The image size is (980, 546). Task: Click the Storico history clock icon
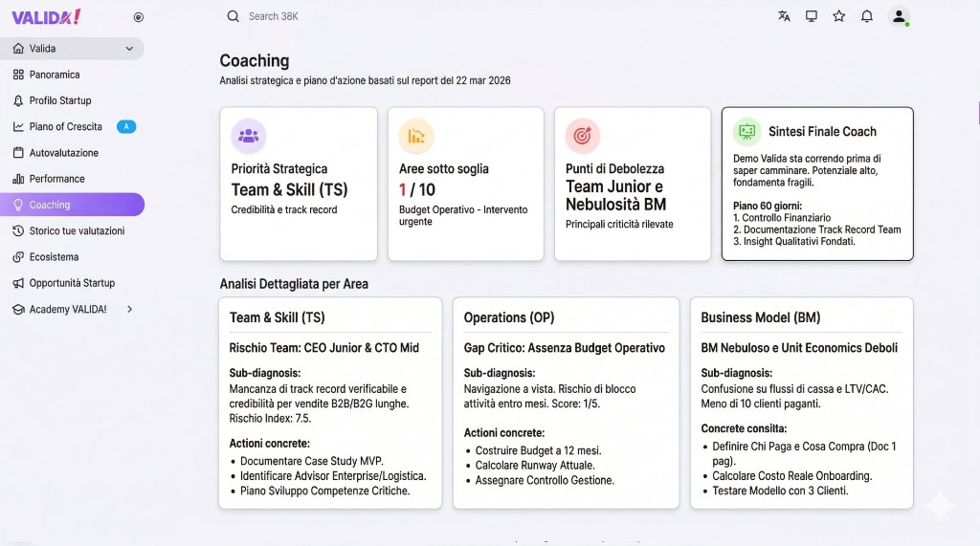[18, 231]
